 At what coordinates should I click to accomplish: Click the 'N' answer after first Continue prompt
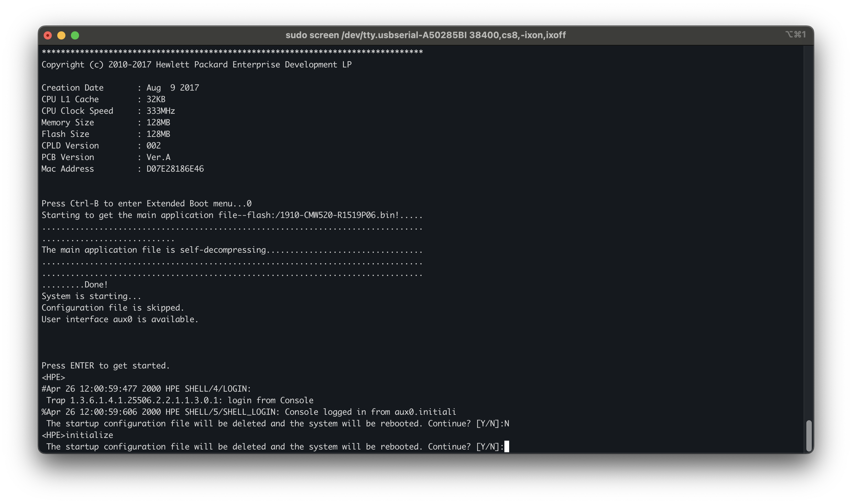click(x=506, y=424)
